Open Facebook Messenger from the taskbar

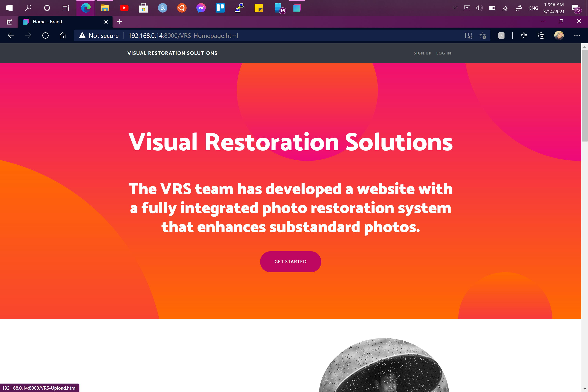point(201,8)
